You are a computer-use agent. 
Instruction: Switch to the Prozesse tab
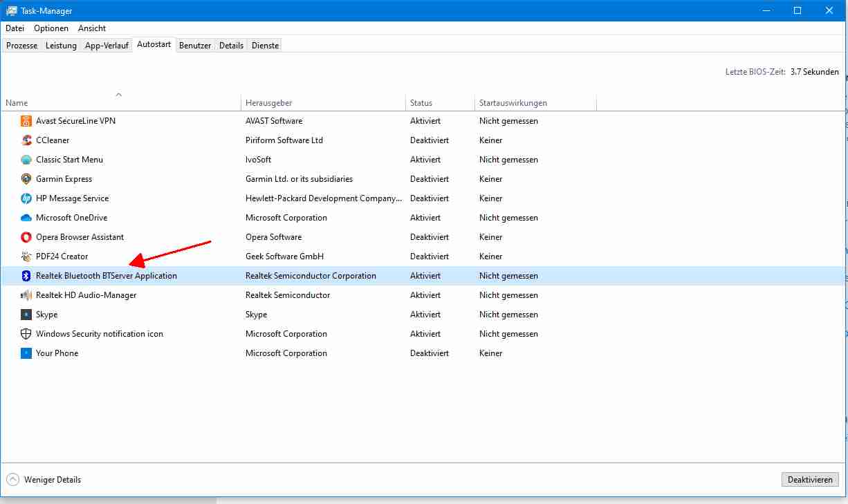coord(22,46)
